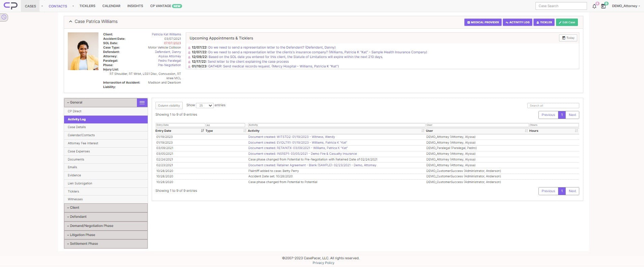
Task: Collapse the General sidebar section
Action: 100,102
